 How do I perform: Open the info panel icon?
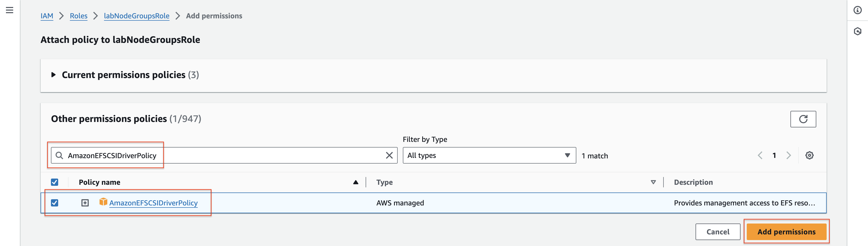[857, 10]
